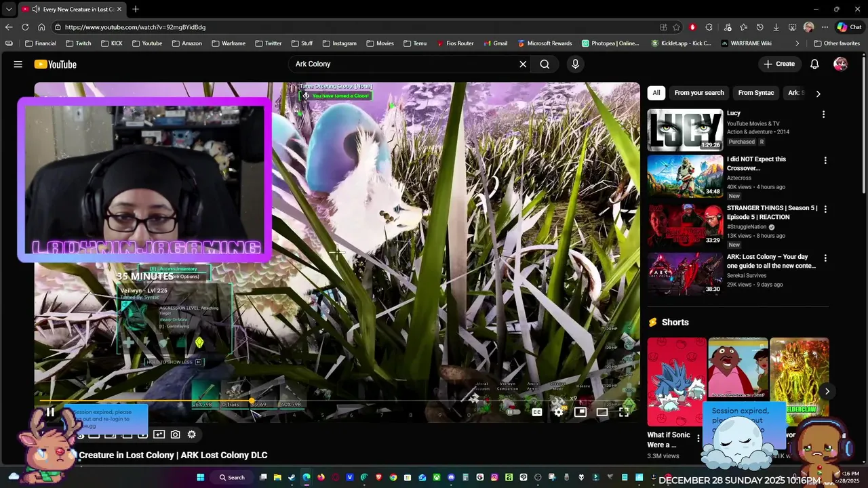Pause the YouTube video
868x488 pixels.
tap(50, 411)
